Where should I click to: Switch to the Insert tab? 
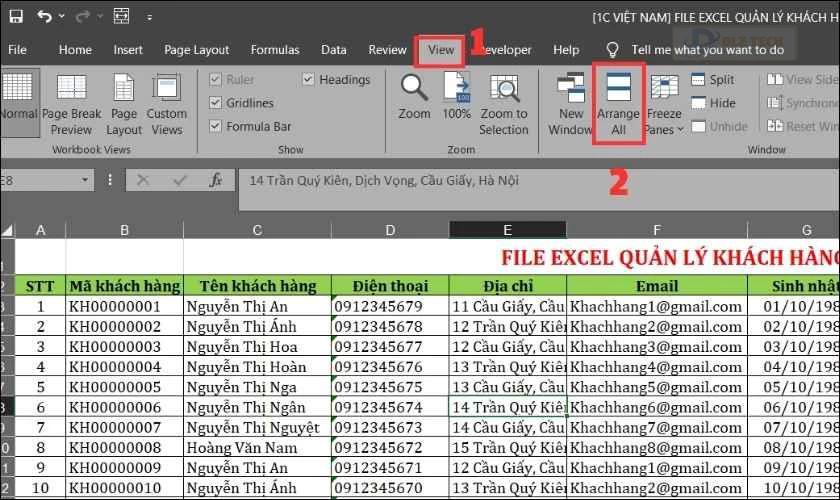click(x=128, y=50)
